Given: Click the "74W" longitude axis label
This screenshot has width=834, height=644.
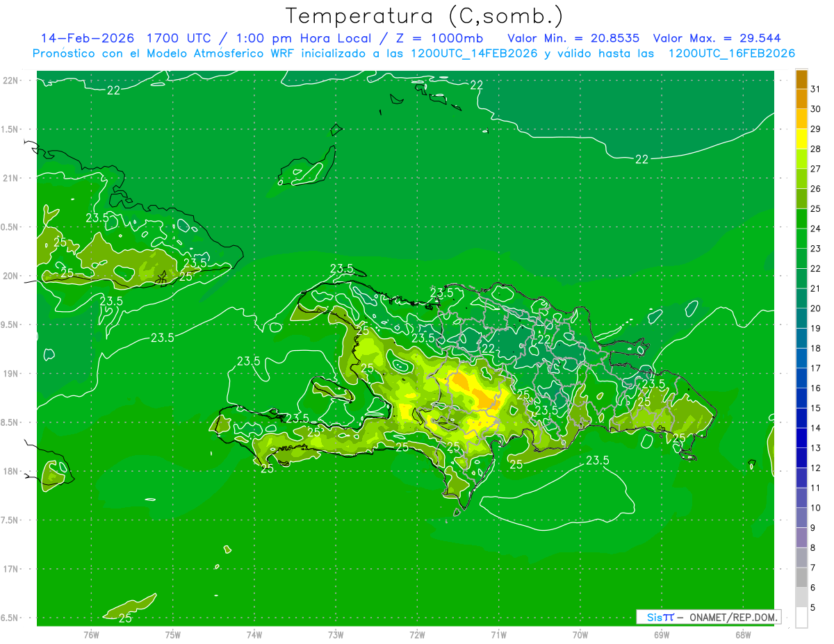Looking at the screenshot, I should 254,634.
